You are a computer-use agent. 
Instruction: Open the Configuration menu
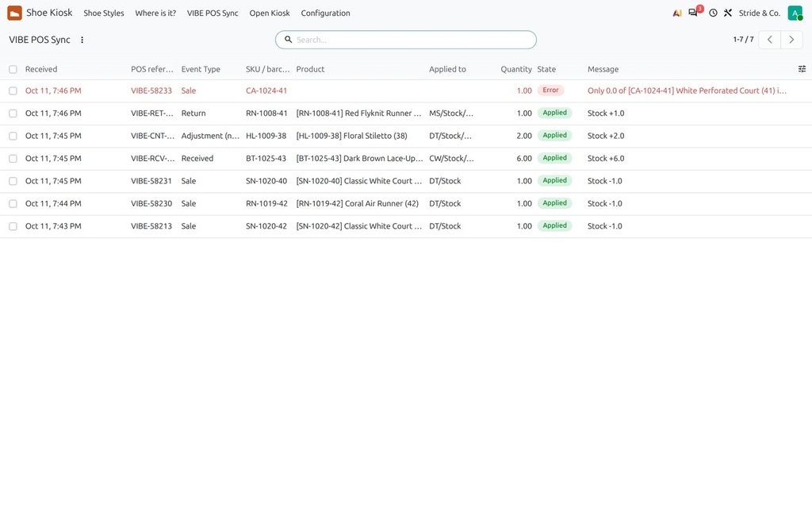click(325, 13)
